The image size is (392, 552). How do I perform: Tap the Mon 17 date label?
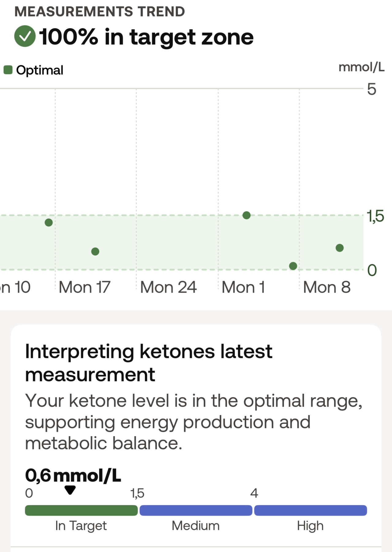pyautogui.click(x=85, y=287)
